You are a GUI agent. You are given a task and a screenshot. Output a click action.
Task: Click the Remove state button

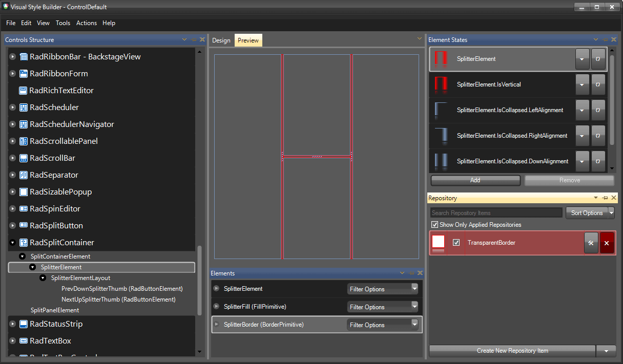[x=570, y=180]
